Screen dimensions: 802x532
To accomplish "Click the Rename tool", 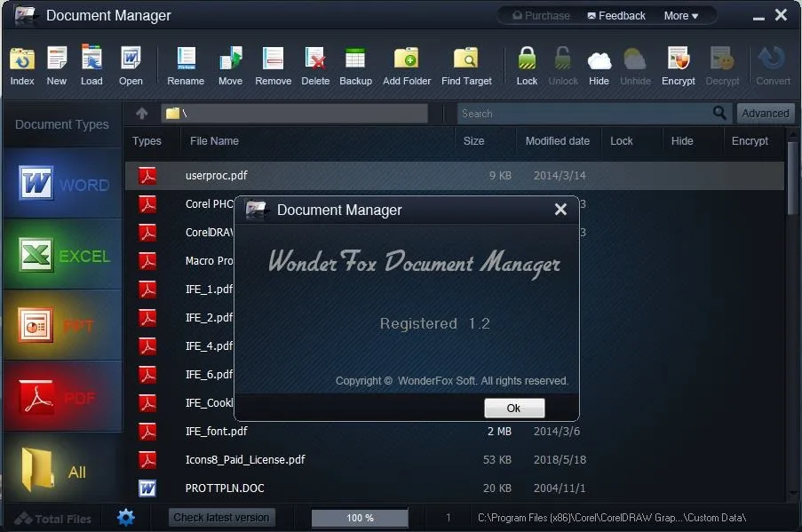I will tap(186, 66).
